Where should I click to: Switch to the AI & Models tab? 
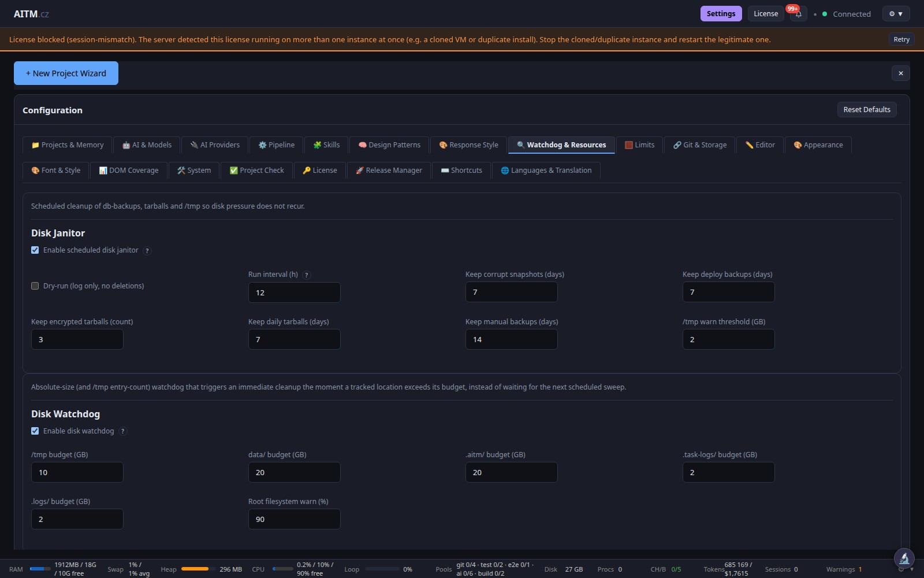pyautogui.click(x=147, y=145)
